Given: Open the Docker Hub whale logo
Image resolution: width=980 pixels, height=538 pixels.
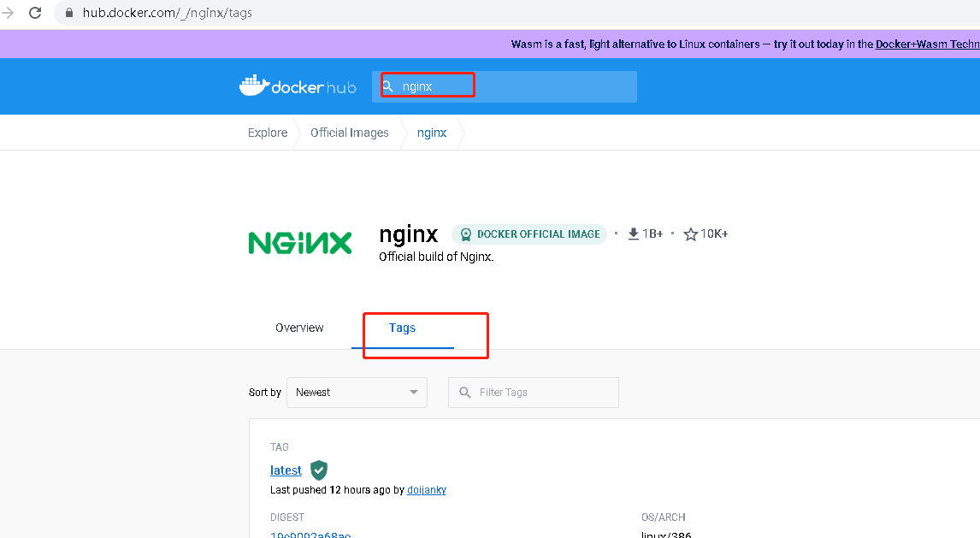Looking at the screenshot, I should (298, 86).
